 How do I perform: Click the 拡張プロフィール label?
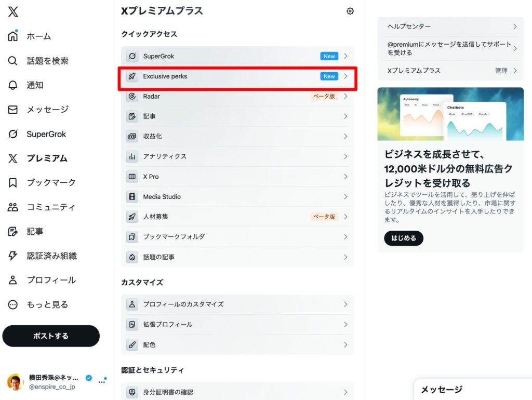pyautogui.click(x=168, y=324)
